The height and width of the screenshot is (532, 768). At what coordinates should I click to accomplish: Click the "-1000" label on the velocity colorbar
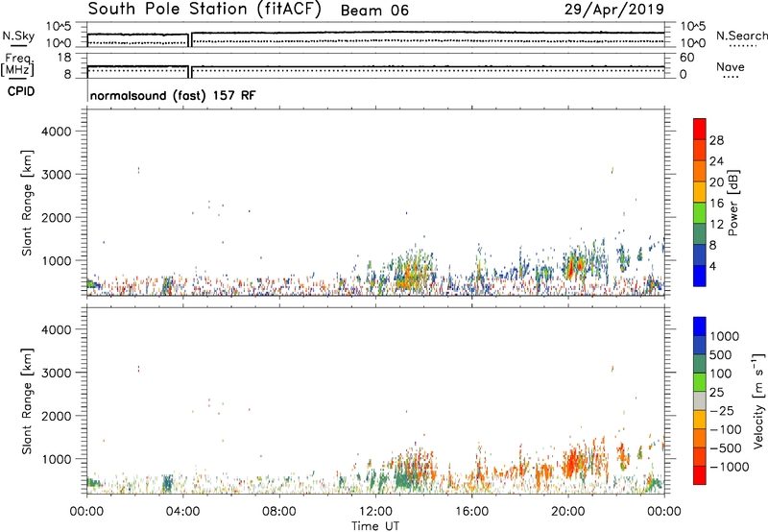(x=729, y=467)
